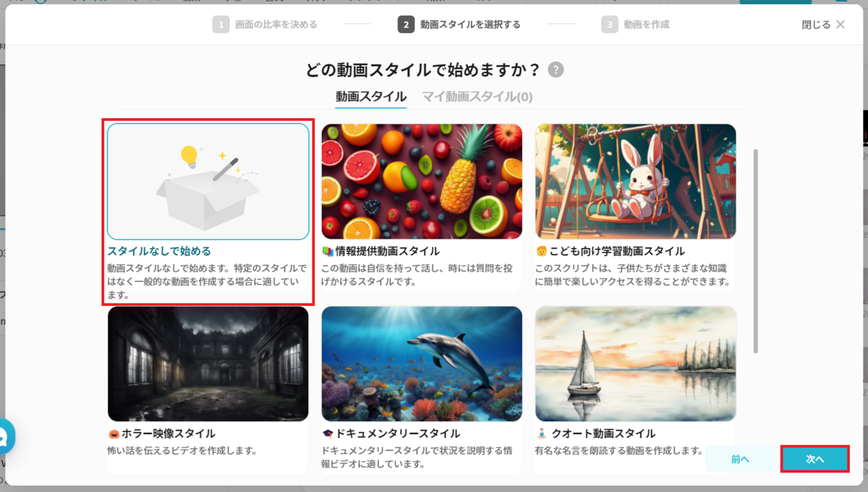Select the fruit 情報提供動画スタイル thumbnail
Viewport: 868px width, 492px height.
coord(422,182)
